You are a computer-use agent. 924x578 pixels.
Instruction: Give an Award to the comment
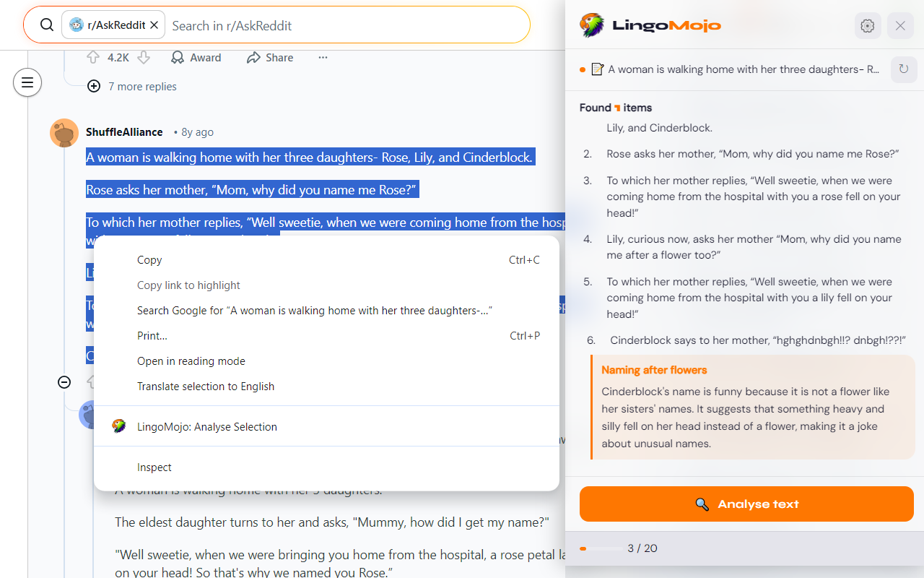tap(196, 58)
